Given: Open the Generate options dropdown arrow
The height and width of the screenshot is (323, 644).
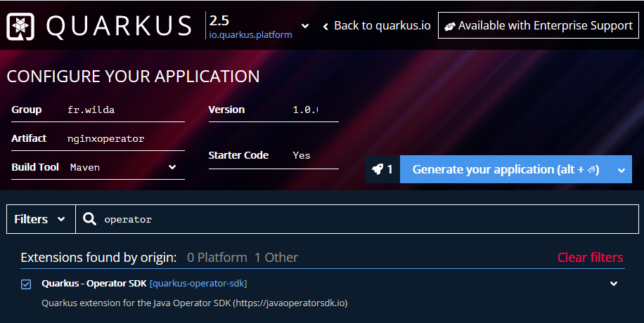Looking at the screenshot, I should pos(622,169).
